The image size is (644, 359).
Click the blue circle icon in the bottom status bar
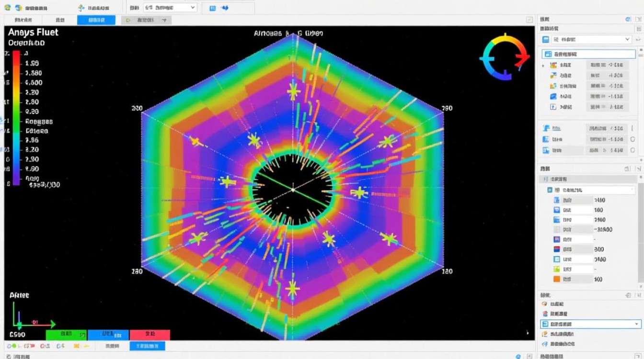coord(518,356)
